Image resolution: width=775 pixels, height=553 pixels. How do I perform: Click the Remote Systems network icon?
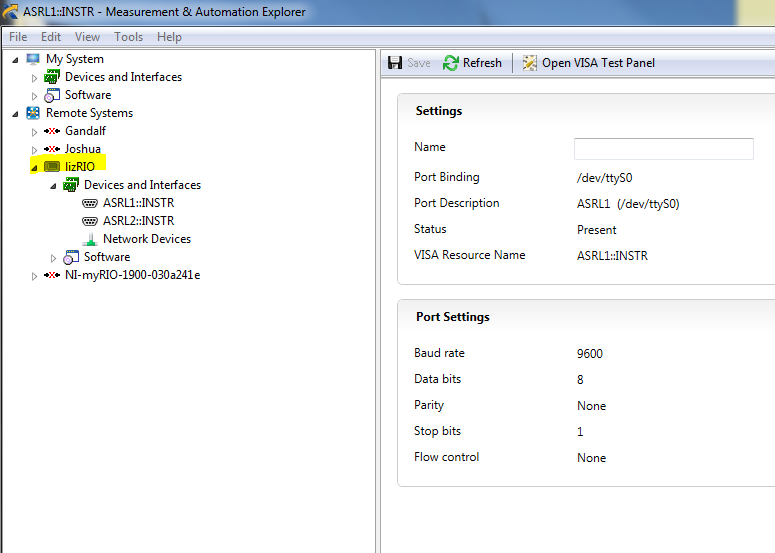click(x=33, y=113)
